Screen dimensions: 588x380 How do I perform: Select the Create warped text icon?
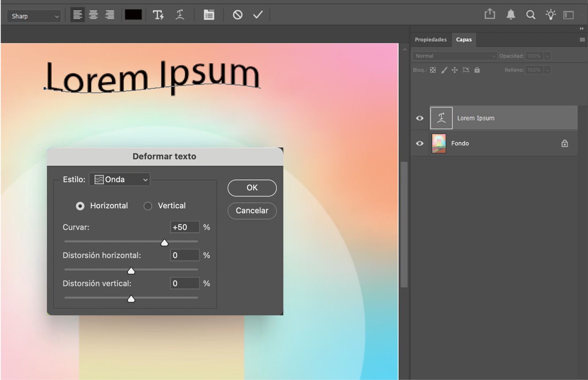point(180,15)
